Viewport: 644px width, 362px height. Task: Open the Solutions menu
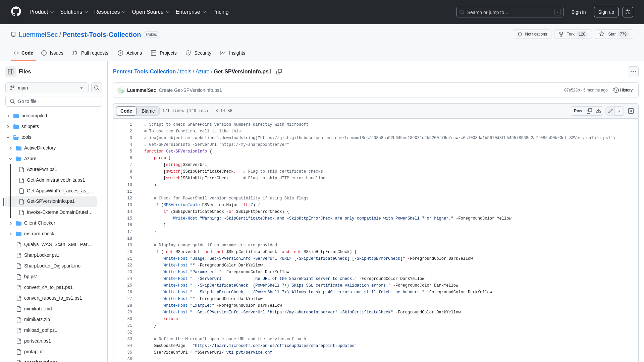(x=74, y=12)
